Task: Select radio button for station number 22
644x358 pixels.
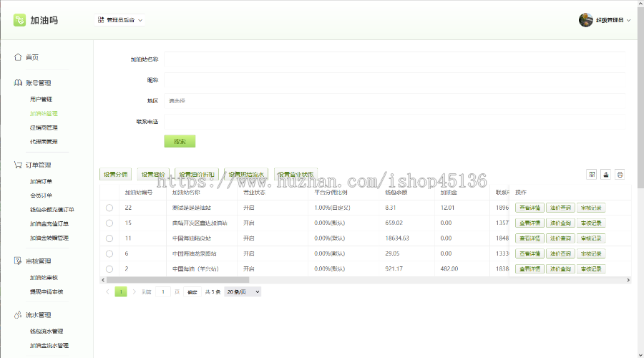Action: [x=109, y=208]
